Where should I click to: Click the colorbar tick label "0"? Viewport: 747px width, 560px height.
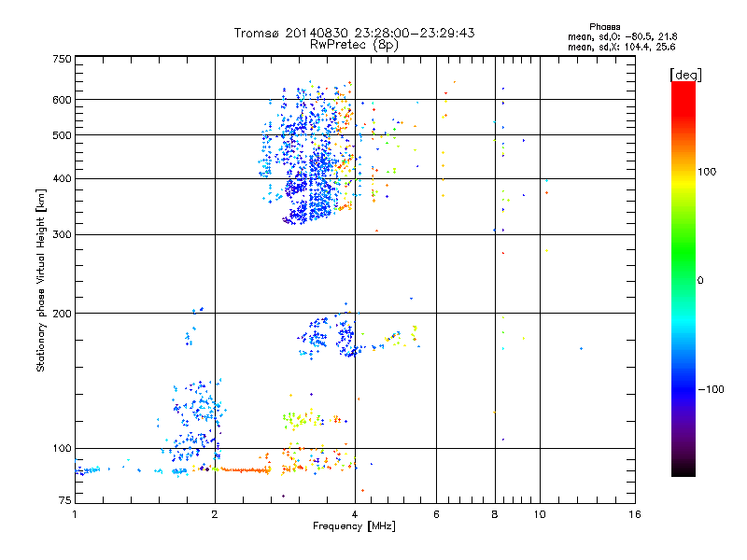pyautogui.click(x=700, y=281)
